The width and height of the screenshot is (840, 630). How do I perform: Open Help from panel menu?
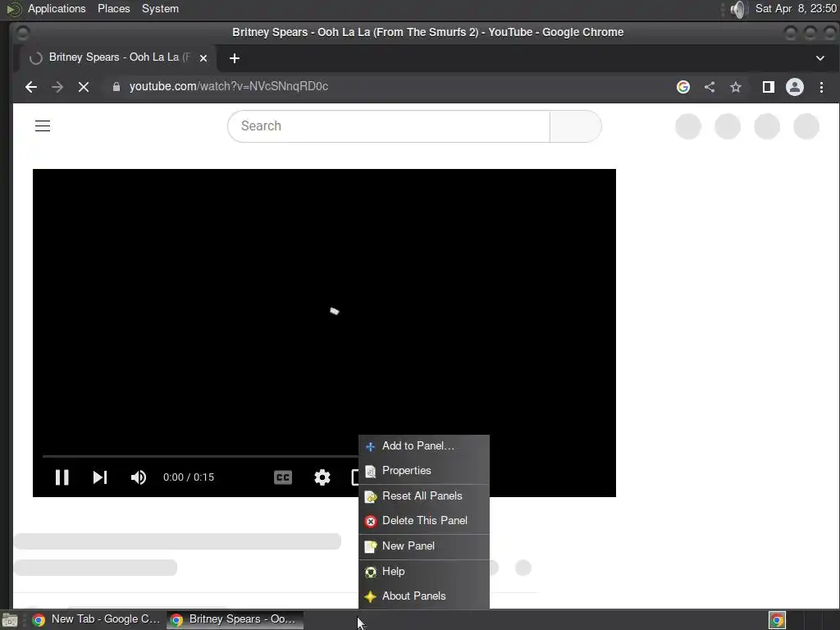(x=424, y=572)
